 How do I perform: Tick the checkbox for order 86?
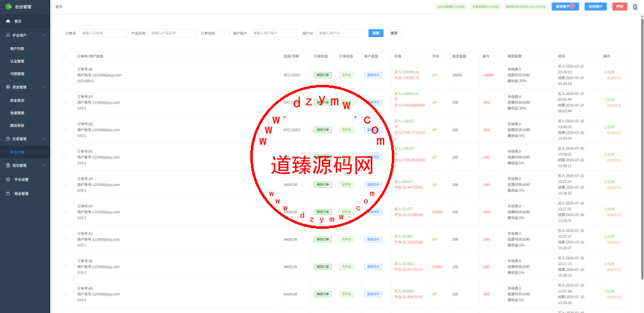point(65,129)
